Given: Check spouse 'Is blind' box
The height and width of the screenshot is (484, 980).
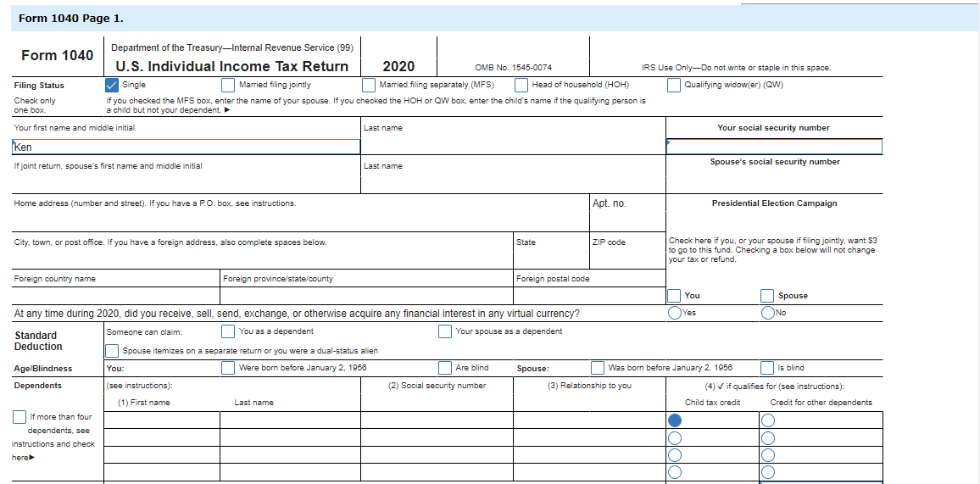Looking at the screenshot, I should pyautogui.click(x=767, y=368).
